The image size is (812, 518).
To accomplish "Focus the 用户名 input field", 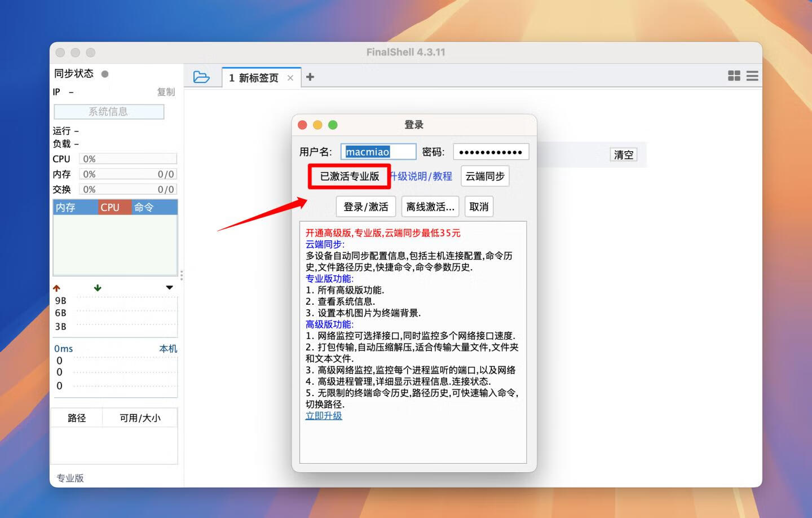I will 378,152.
